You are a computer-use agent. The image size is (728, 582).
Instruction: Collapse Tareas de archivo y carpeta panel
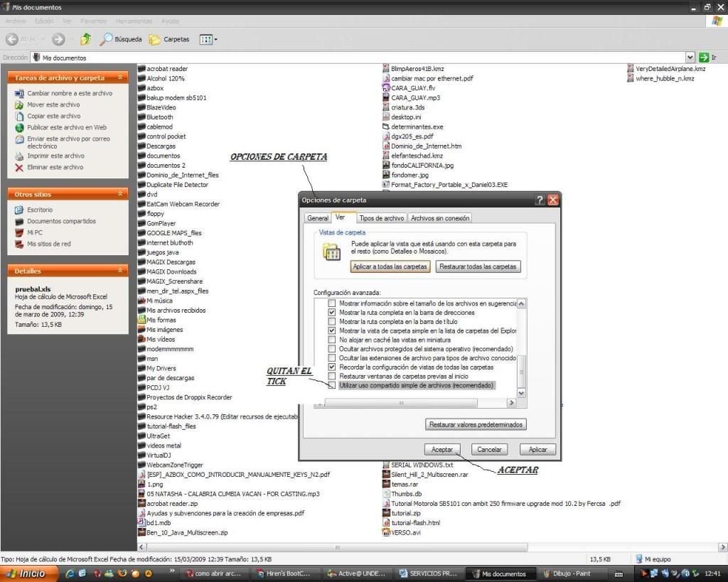coord(120,77)
